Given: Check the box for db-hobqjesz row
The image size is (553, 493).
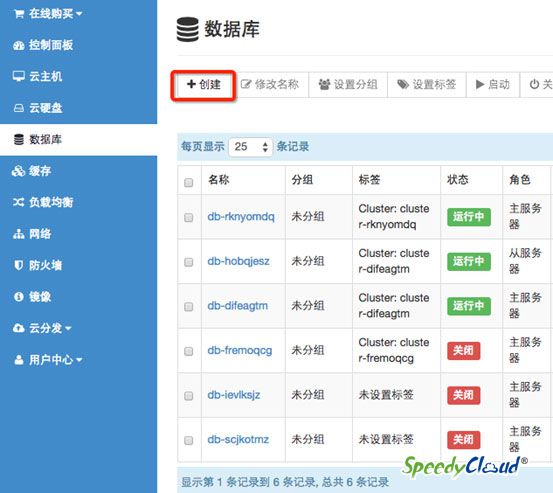Looking at the screenshot, I should point(189,262).
